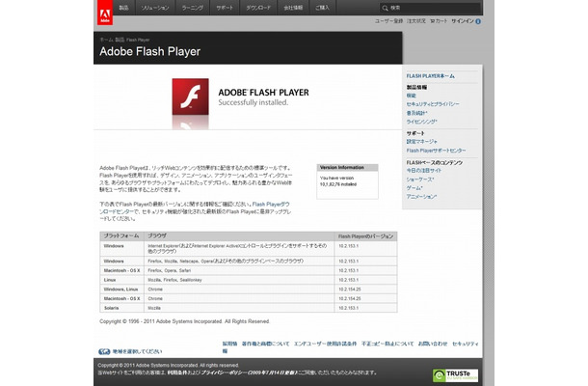
Task: Click the installed version number 10,1,82,76
Action: [330, 184]
